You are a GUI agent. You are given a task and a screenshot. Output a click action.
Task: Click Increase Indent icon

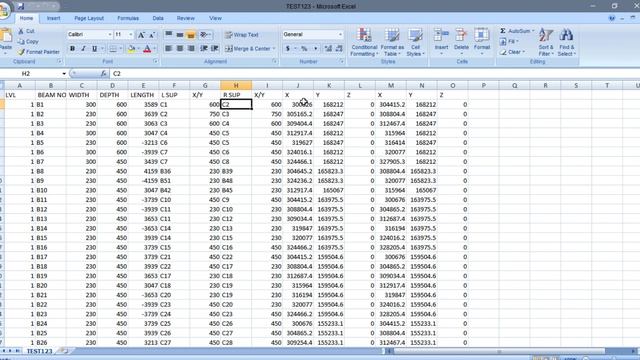tap(214, 49)
